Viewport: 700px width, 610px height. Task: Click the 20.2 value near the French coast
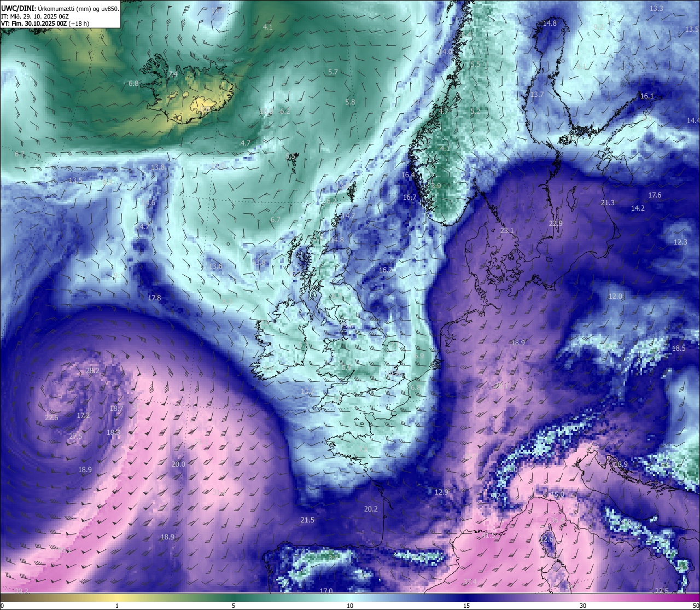coord(371,509)
